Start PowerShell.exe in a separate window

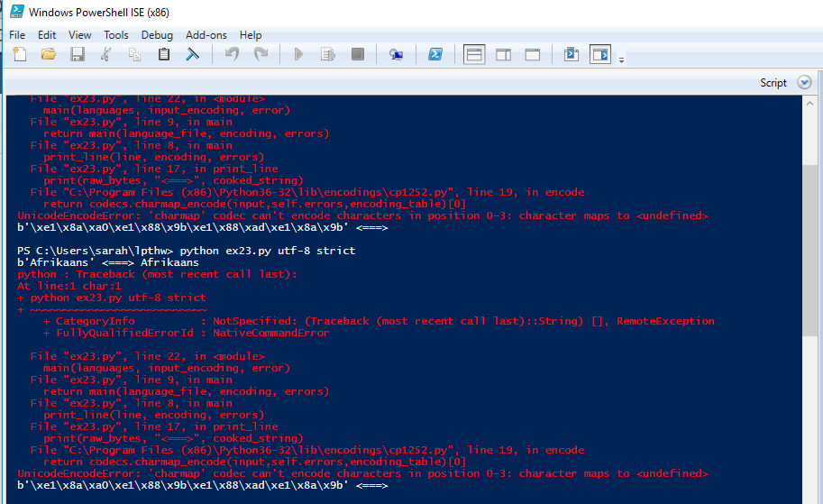[435, 54]
